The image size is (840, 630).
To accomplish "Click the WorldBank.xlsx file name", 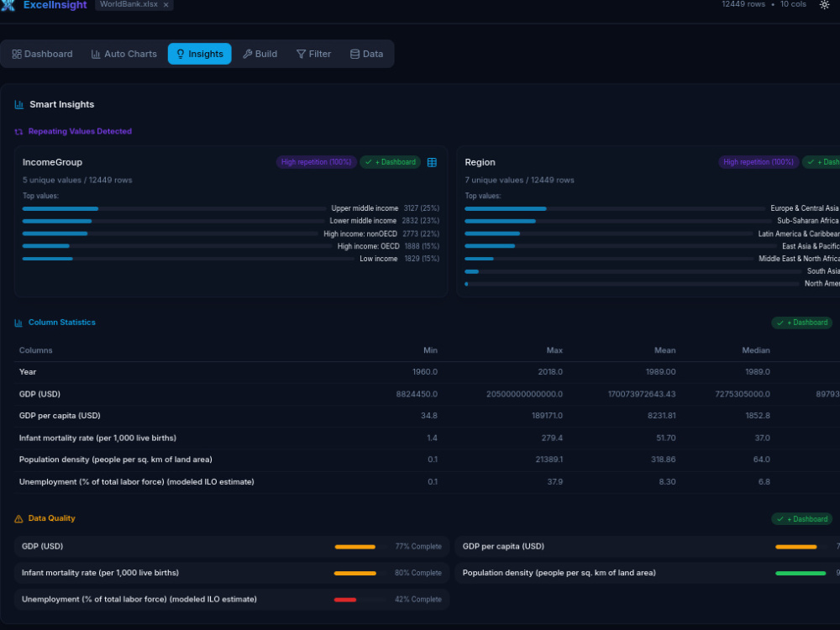I will 129,4.
